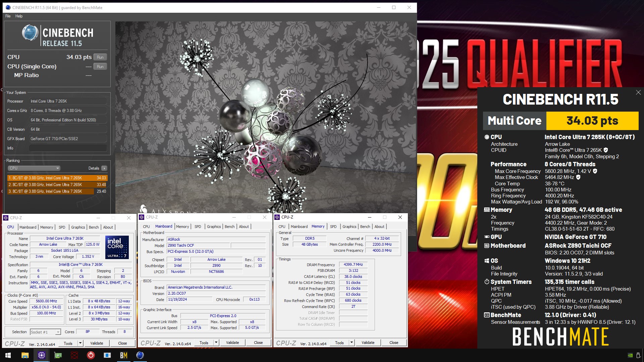Open Memory tab in CPU-Z mainboard window
Screen dimensions: 644x362
point(182,227)
